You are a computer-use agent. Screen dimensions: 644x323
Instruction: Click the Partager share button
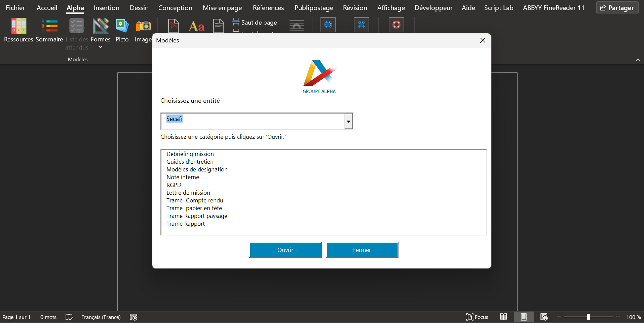[x=617, y=8]
